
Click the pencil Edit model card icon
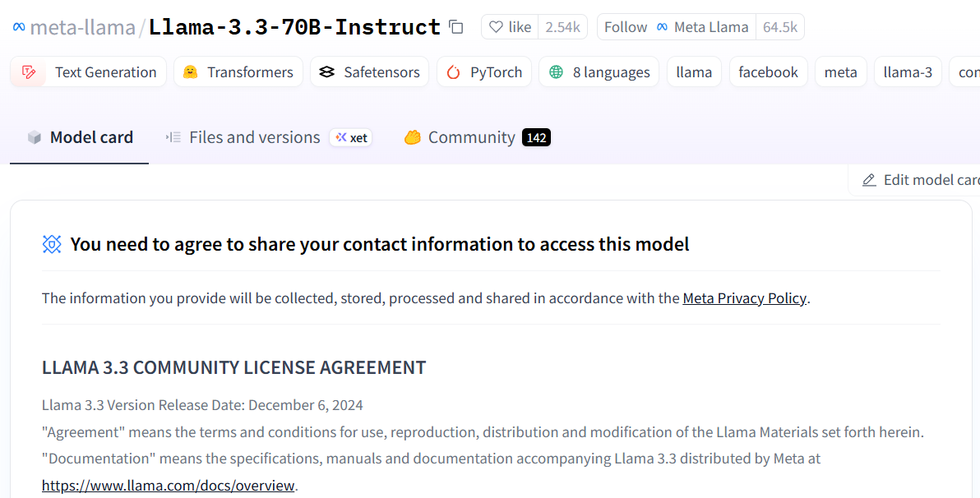click(869, 180)
